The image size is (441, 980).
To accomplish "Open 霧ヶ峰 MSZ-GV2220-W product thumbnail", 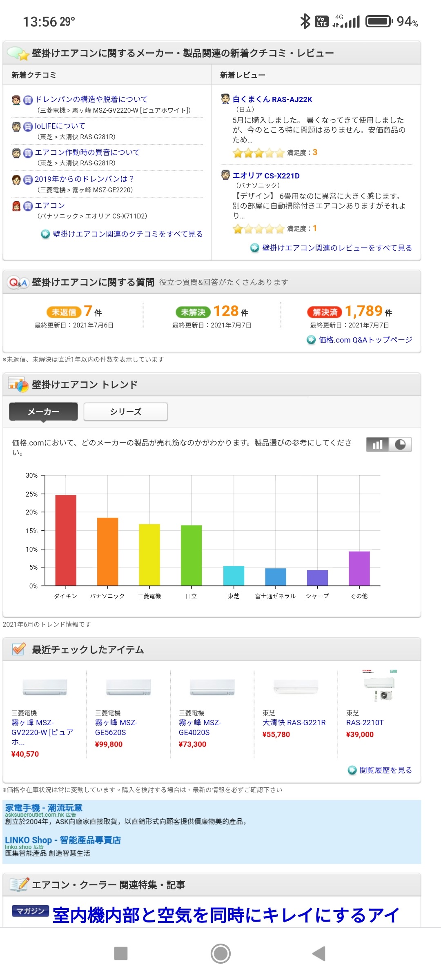I will click(x=45, y=687).
